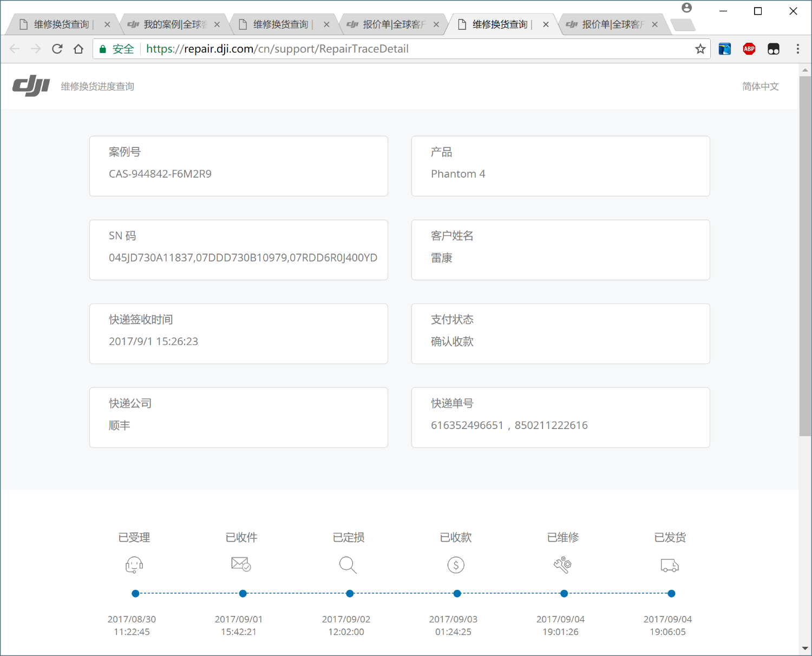Click the address bar URL field
The image size is (812, 656).
coord(401,49)
